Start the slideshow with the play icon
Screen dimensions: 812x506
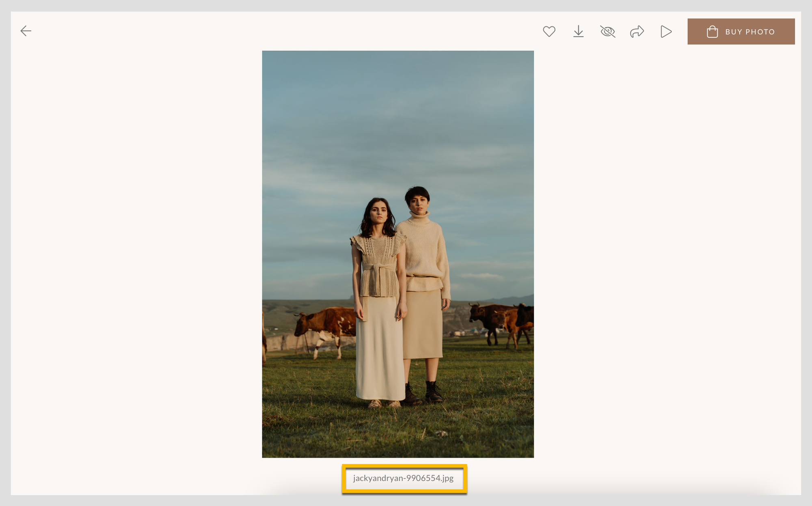666,31
